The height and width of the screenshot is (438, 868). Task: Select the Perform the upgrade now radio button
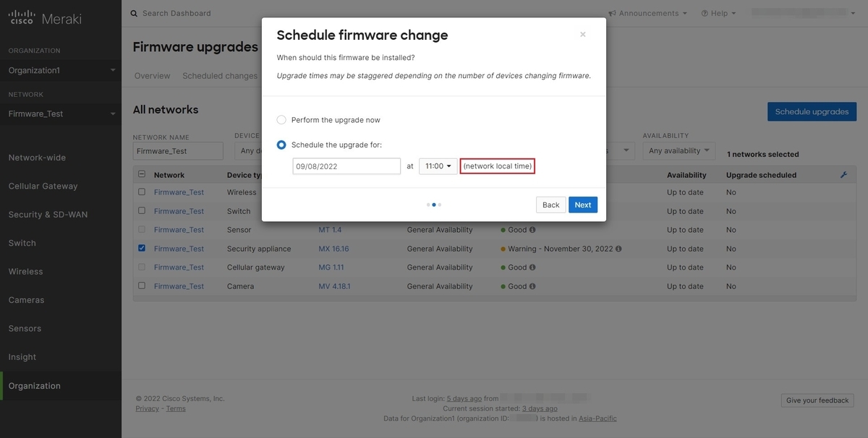pyautogui.click(x=281, y=119)
